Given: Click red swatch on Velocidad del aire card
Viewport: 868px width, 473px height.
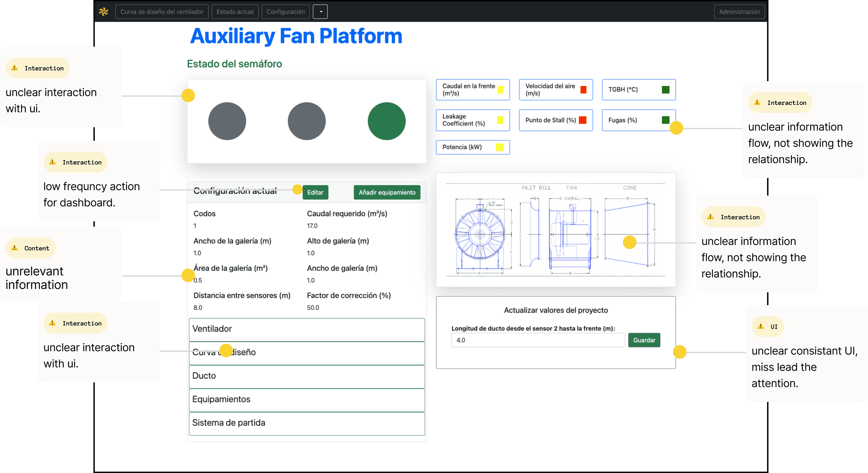Looking at the screenshot, I should pos(583,90).
